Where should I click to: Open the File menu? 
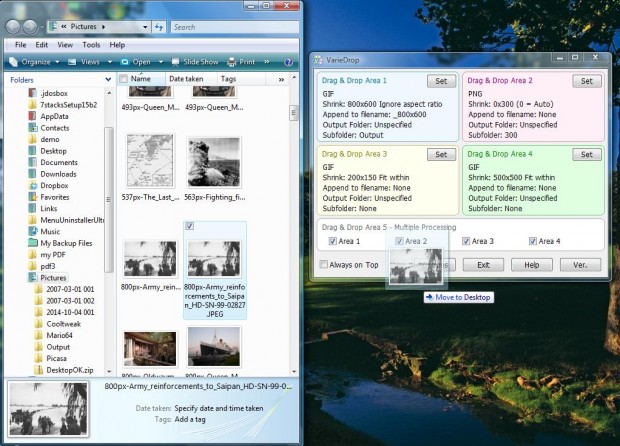[x=21, y=45]
